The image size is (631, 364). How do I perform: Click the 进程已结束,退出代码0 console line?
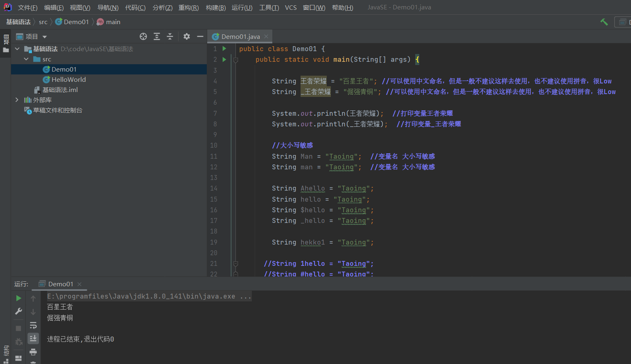80,339
